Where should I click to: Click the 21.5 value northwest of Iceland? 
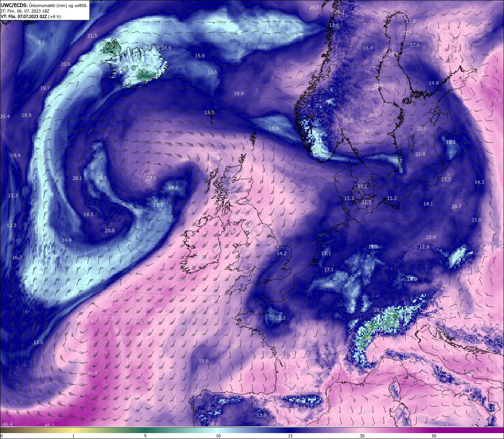(92, 36)
